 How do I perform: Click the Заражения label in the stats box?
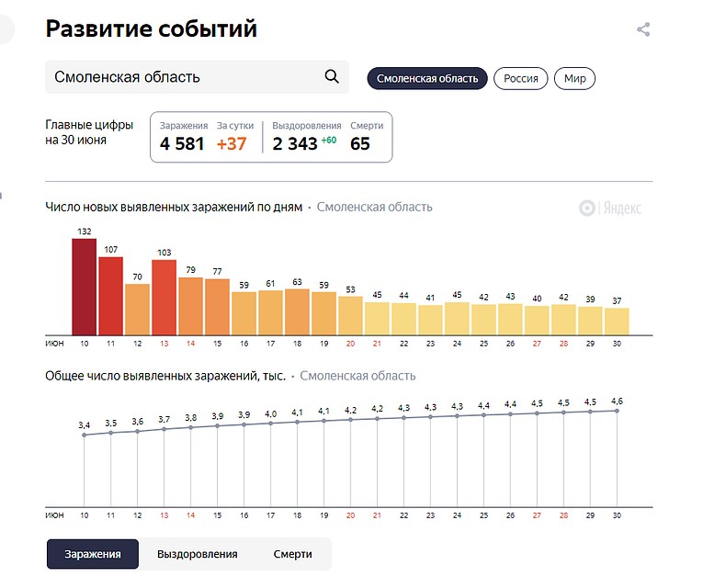(x=184, y=126)
